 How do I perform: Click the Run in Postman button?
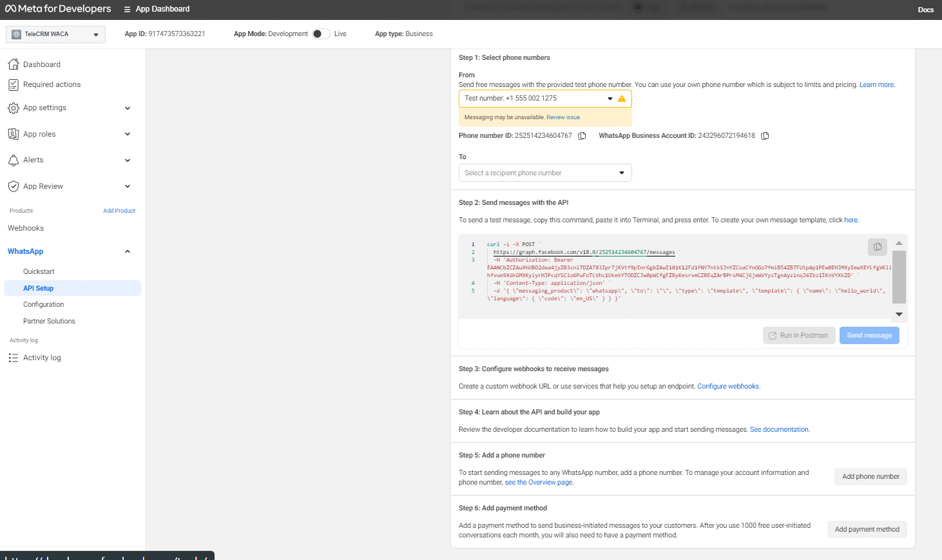click(799, 335)
